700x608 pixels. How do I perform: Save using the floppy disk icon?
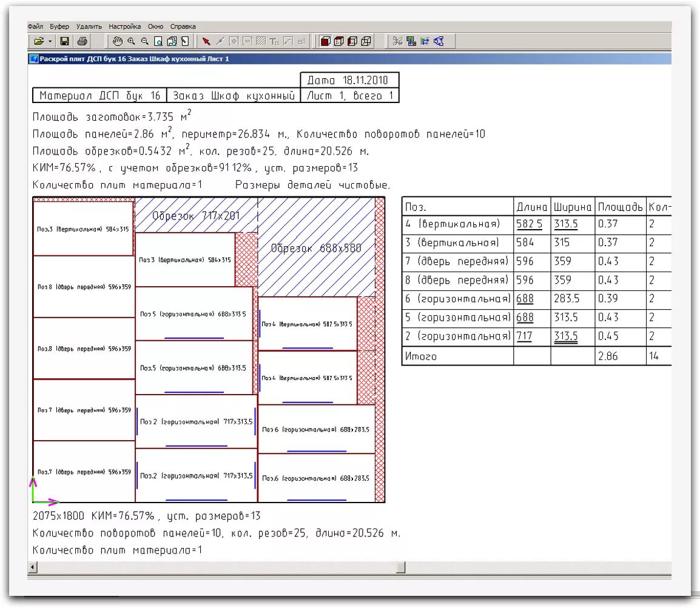click(64, 41)
